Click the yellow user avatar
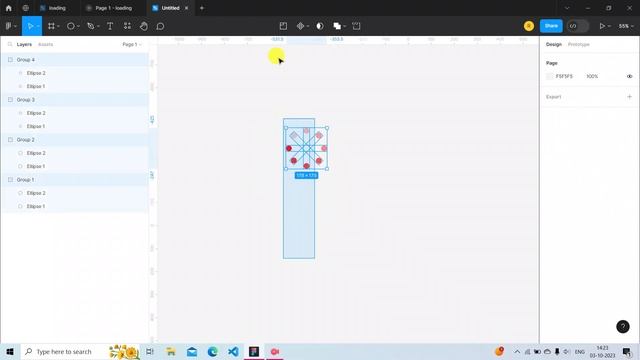640x360 pixels. pos(529,26)
